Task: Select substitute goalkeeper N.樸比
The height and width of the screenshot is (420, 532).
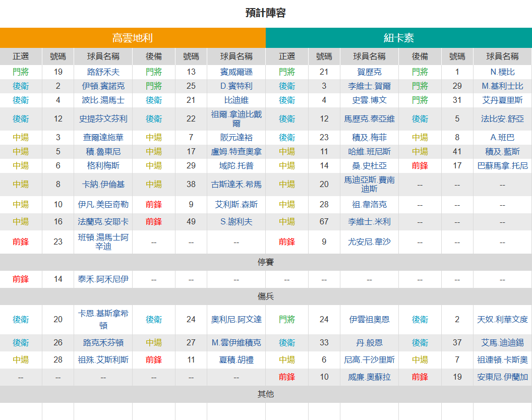Action: (502, 72)
